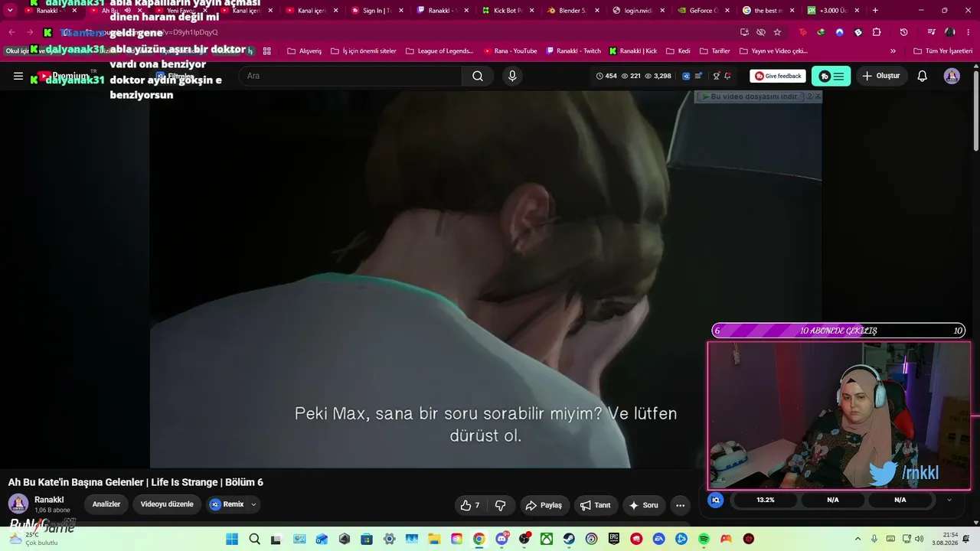The height and width of the screenshot is (551, 980).
Task: Show hidden system tray icons
Action: [x=857, y=539]
